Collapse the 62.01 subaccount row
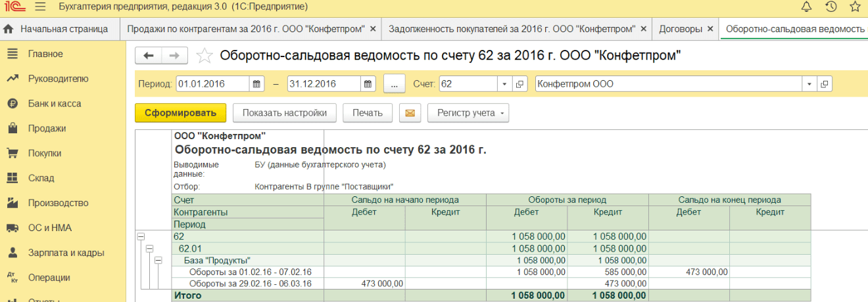The width and height of the screenshot is (868, 302). click(149, 249)
